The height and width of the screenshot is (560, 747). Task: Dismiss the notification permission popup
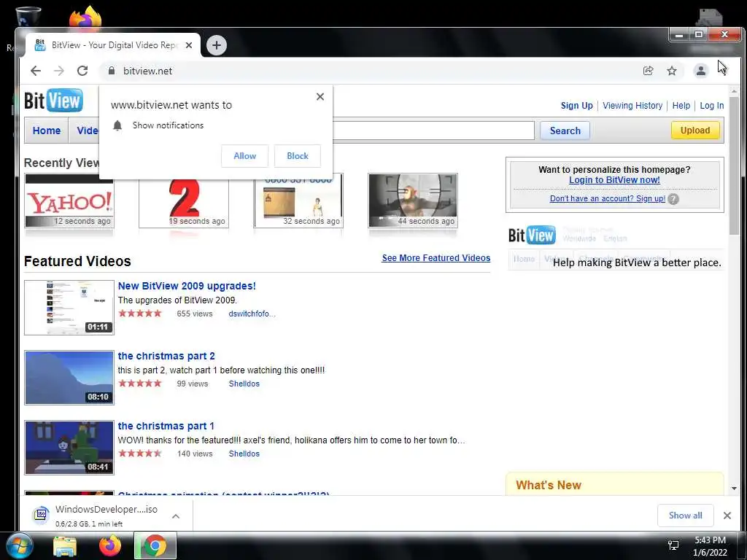320,97
